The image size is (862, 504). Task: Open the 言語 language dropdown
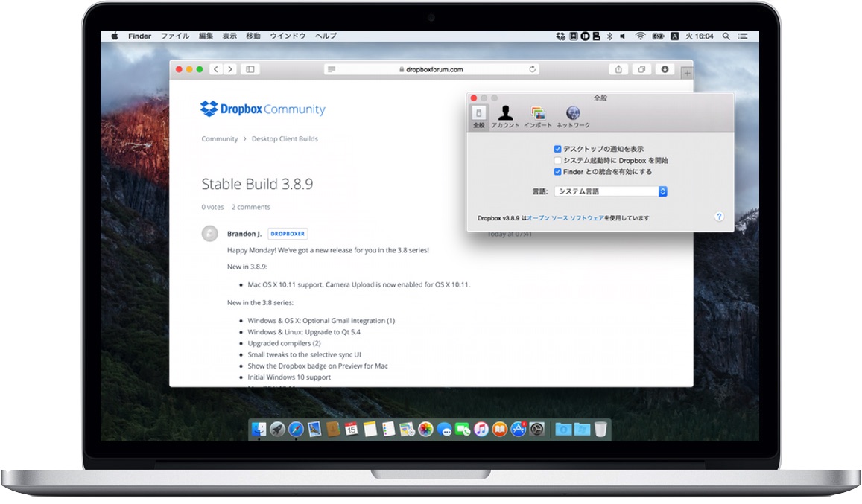[x=611, y=191]
